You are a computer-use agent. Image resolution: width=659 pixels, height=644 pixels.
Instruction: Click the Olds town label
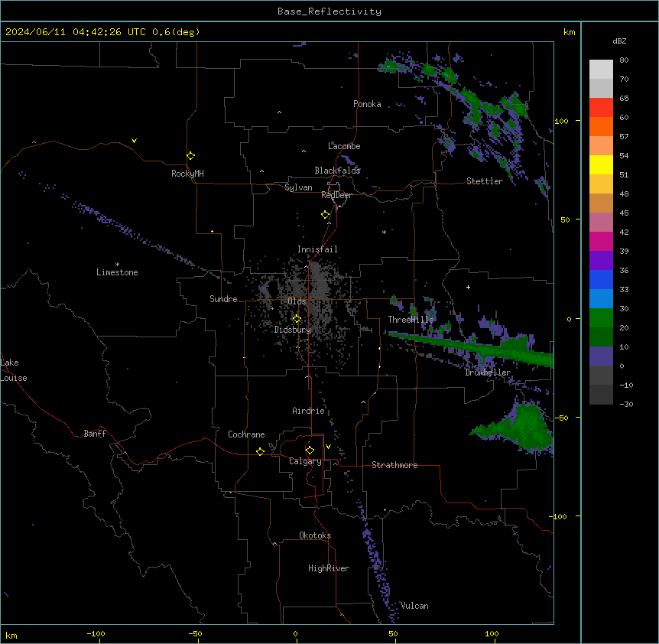pyautogui.click(x=297, y=301)
